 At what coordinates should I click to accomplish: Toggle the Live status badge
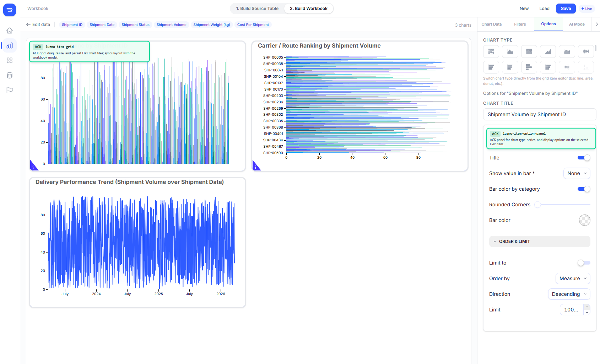[587, 9]
